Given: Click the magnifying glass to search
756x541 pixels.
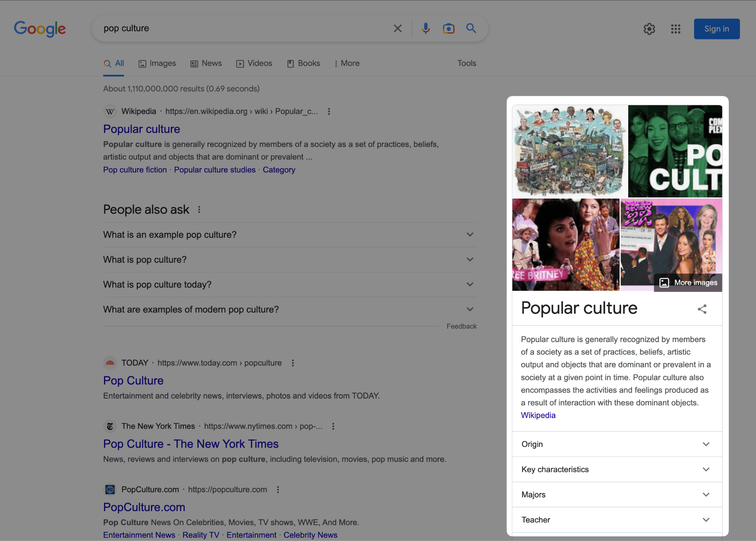Looking at the screenshot, I should (471, 28).
